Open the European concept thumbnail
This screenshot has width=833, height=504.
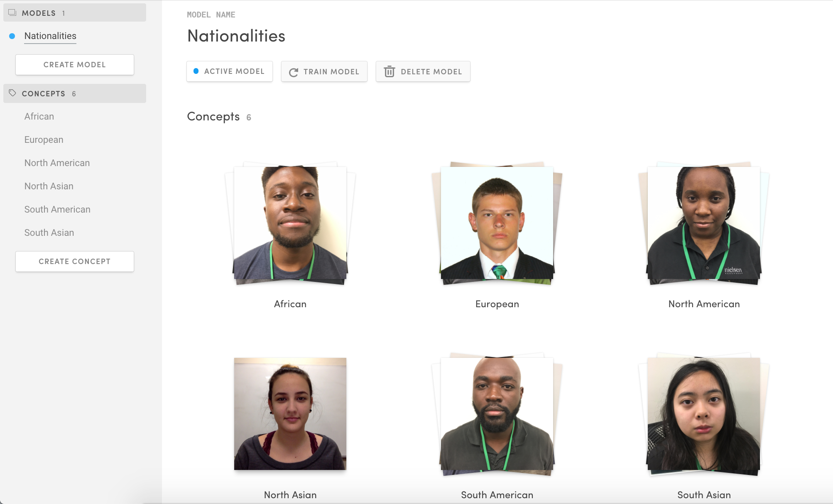click(497, 223)
